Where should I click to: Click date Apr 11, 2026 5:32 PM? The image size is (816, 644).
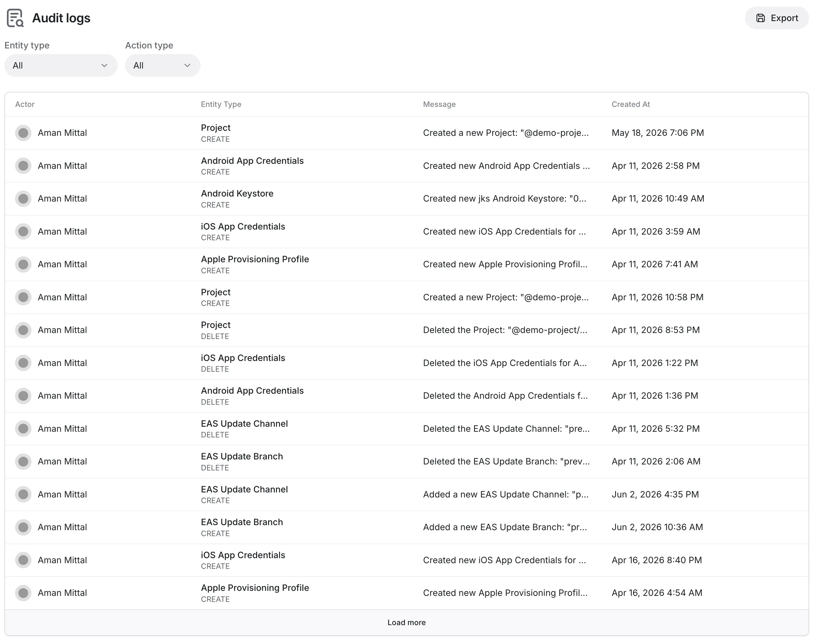pyautogui.click(x=656, y=429)
